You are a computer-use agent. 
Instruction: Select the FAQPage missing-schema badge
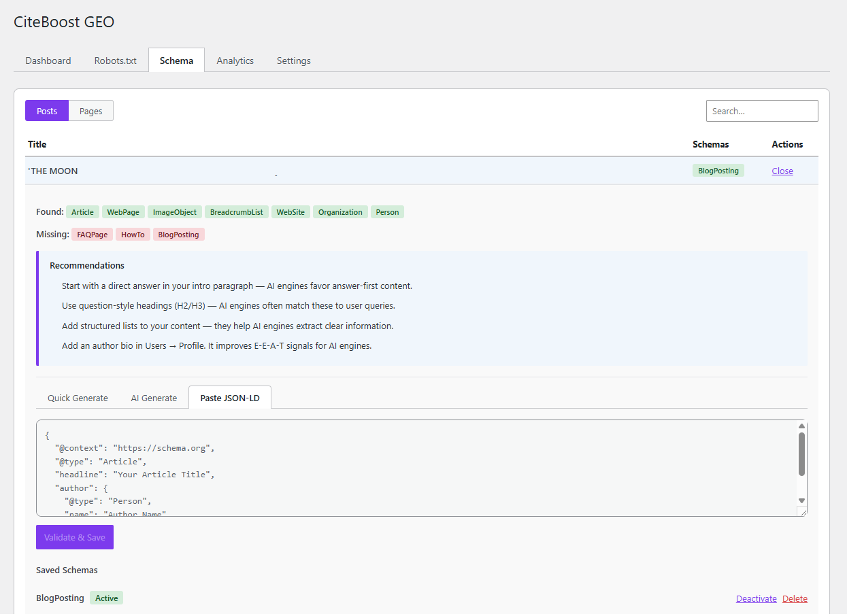coord(92,234)
